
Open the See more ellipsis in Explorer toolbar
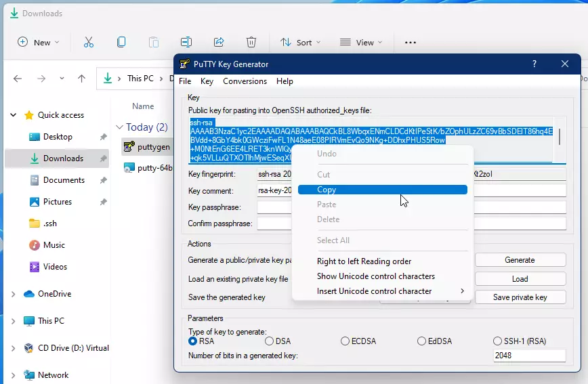click(411, 43)
